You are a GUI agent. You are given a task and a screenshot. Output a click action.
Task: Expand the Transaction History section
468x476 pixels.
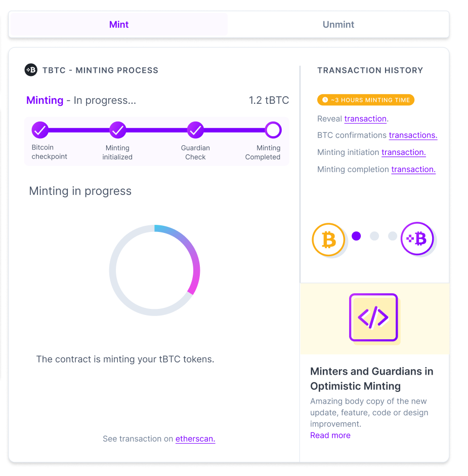coord(370,70)
